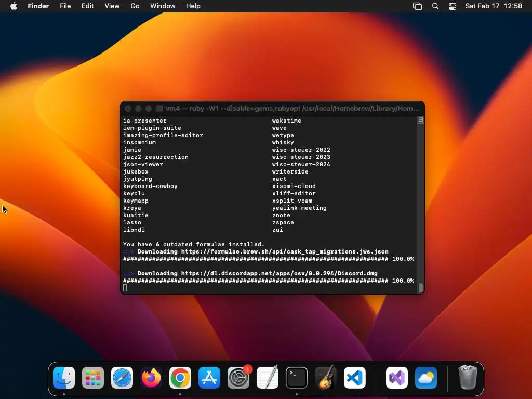This screenshot has height=399, width=532.
Task: Open the Go menu
Action: pyautogui.click(x=135, y=6)
